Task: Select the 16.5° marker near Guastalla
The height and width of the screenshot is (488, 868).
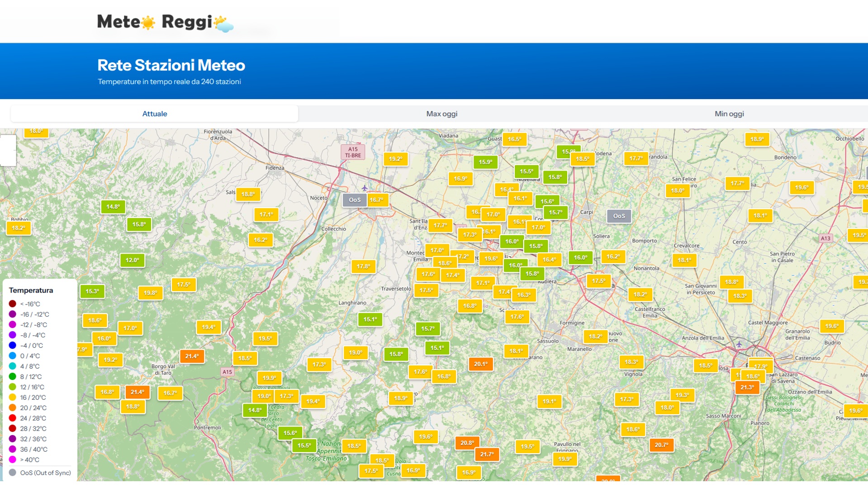Action: pyautogui.click(x=514, y=139)
